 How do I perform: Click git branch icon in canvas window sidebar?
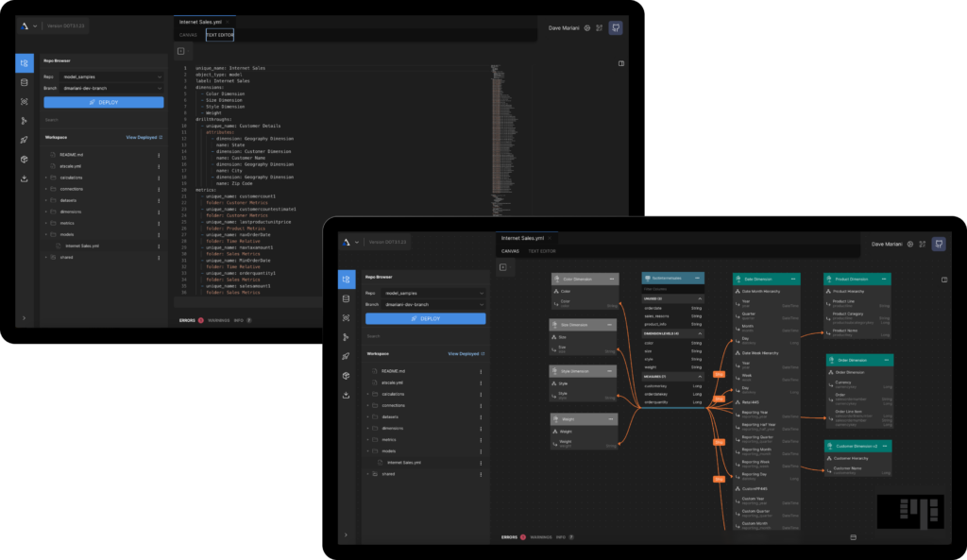346,337
